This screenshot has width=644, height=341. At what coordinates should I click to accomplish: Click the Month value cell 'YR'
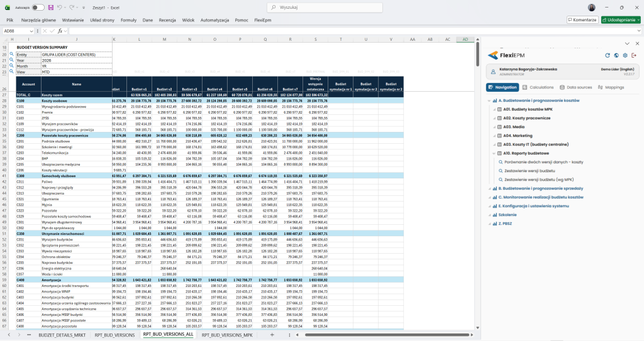pos(76,66)
